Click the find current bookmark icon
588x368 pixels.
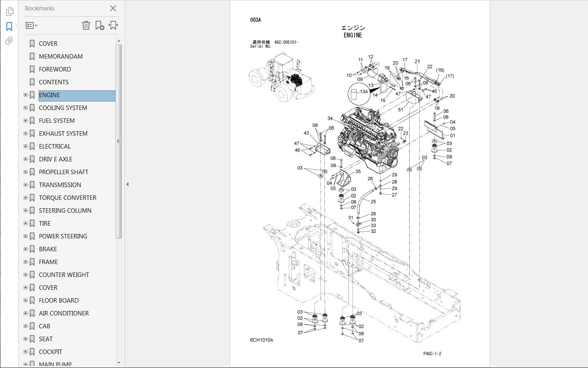click(113, 26)
